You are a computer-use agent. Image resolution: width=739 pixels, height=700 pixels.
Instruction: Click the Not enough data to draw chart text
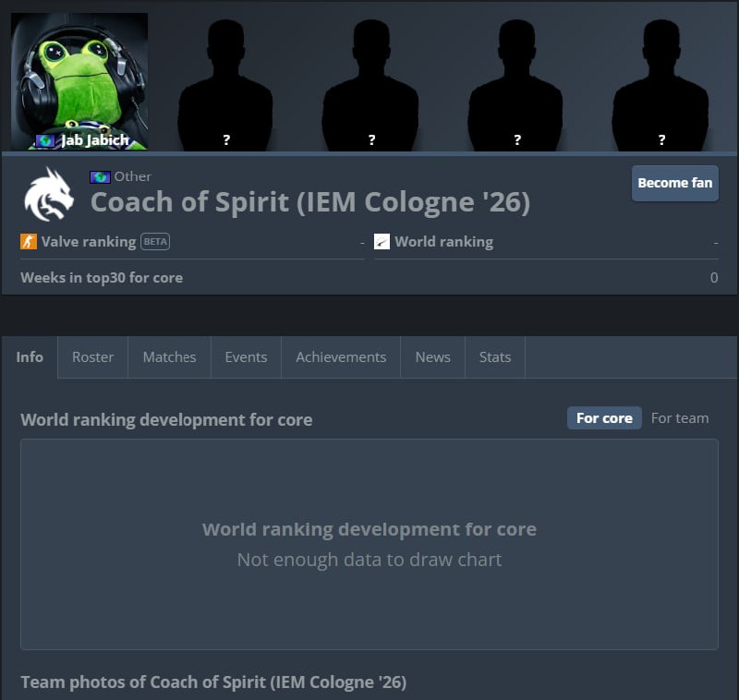369,560
